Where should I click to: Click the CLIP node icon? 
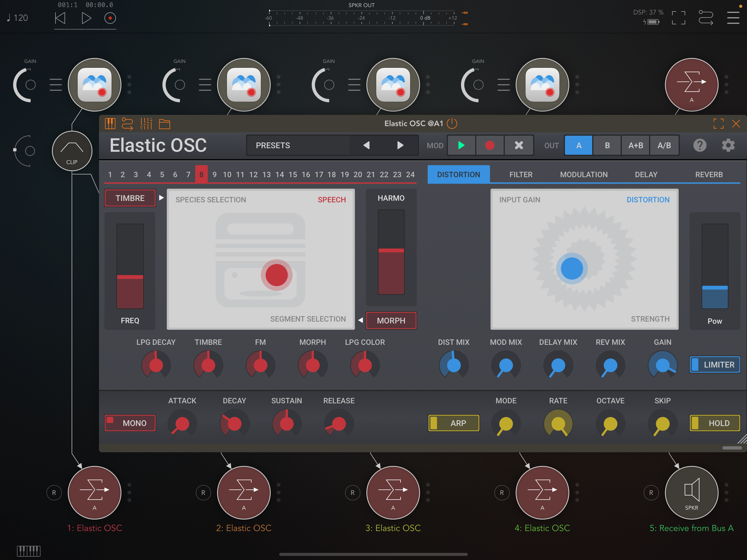tap(72, 151)
